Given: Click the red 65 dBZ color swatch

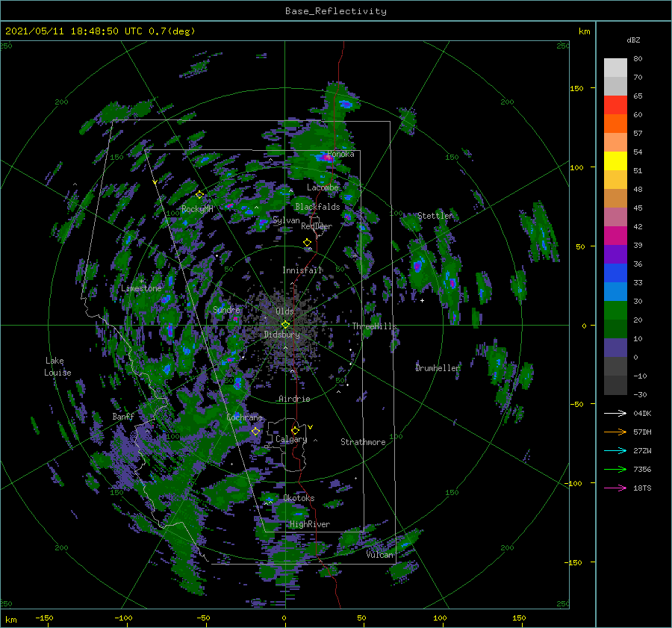Looking at the screenshot, I should tap(615, 105).
